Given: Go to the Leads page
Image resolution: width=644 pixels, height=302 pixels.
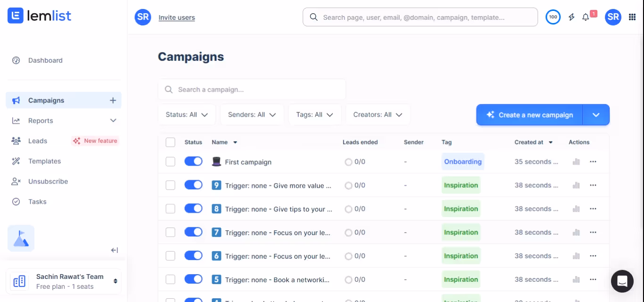Looking at the screenshot, I should click(x=38, y=141).
